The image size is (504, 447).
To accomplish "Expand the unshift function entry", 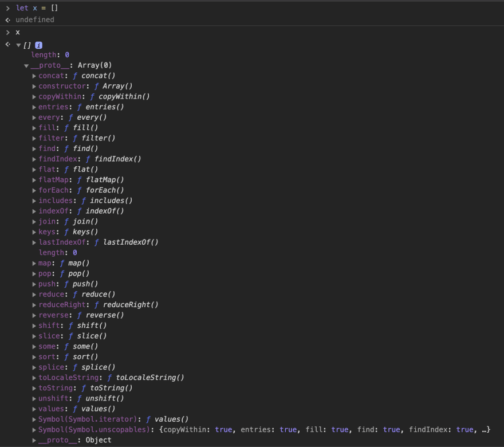I will point(34,399).
